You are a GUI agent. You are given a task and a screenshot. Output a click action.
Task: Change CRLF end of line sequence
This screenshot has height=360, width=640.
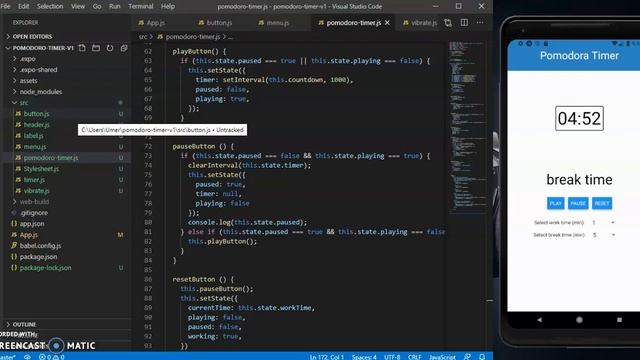[414, 357]
